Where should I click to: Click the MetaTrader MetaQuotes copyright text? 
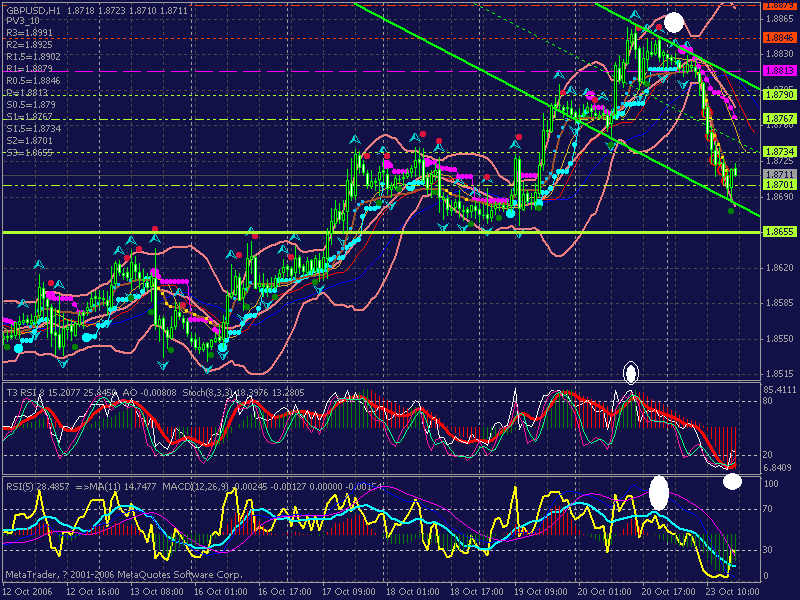[x=124, y=574]
